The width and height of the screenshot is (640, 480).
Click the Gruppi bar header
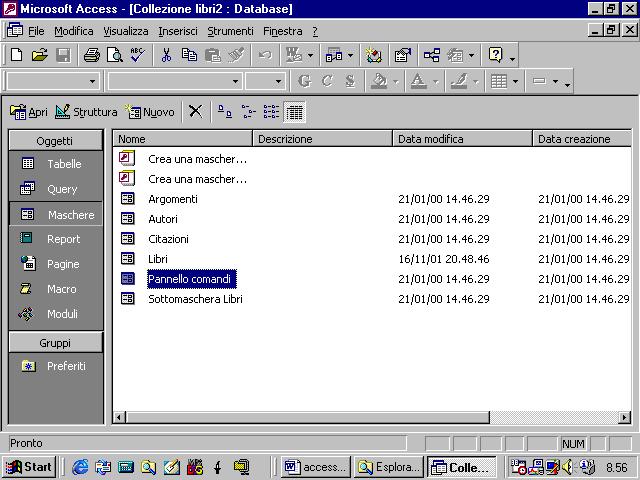(x=55, y=343)
